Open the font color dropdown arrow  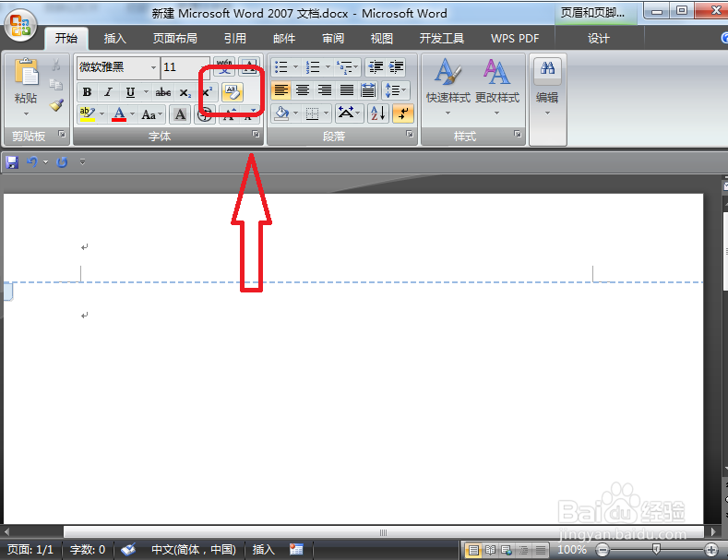coord(133,113)
